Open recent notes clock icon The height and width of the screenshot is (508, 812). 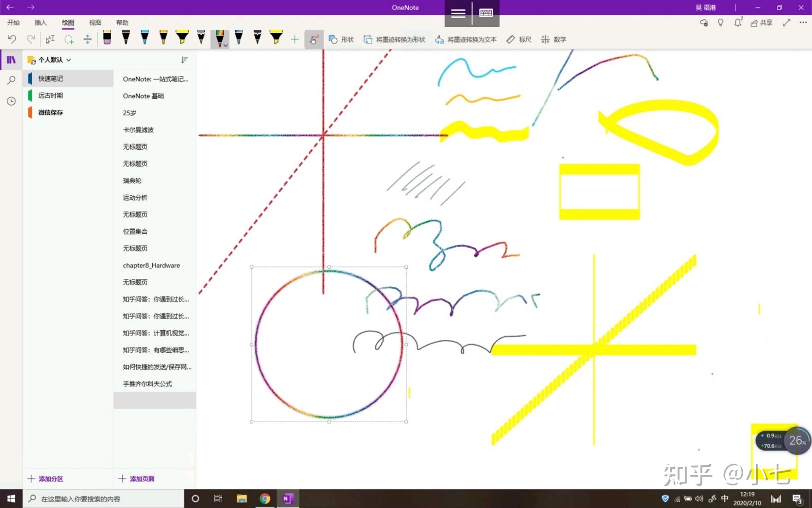tap(12, 101)
